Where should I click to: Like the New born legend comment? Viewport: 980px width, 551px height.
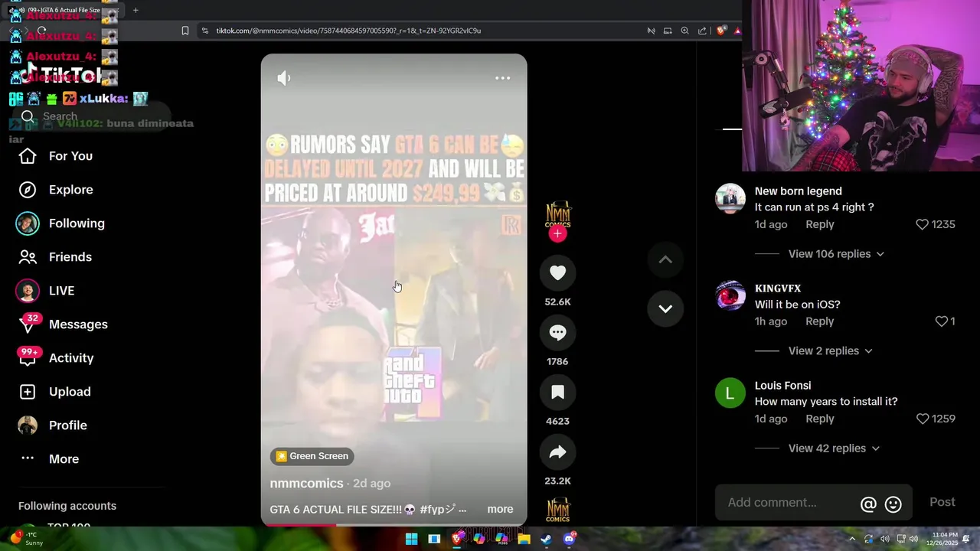tap(922, 224)
